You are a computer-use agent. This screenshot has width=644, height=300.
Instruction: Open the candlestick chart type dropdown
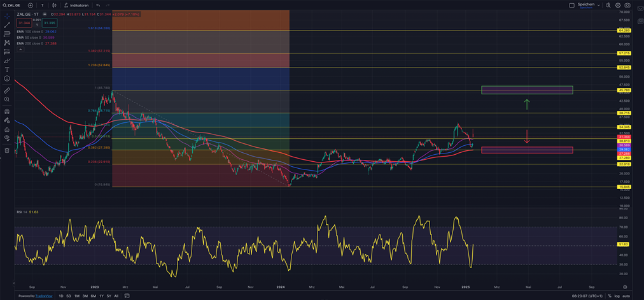pos(56,5)
